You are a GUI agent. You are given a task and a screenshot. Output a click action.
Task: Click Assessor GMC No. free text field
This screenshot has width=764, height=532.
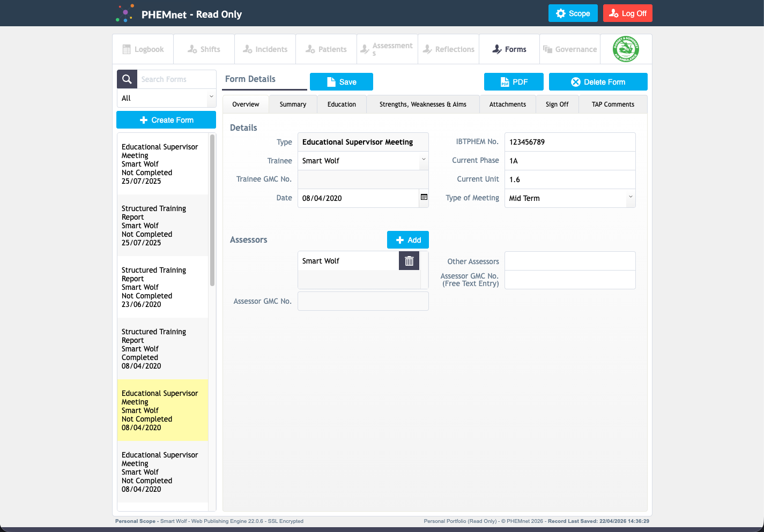tap(570, 280)
